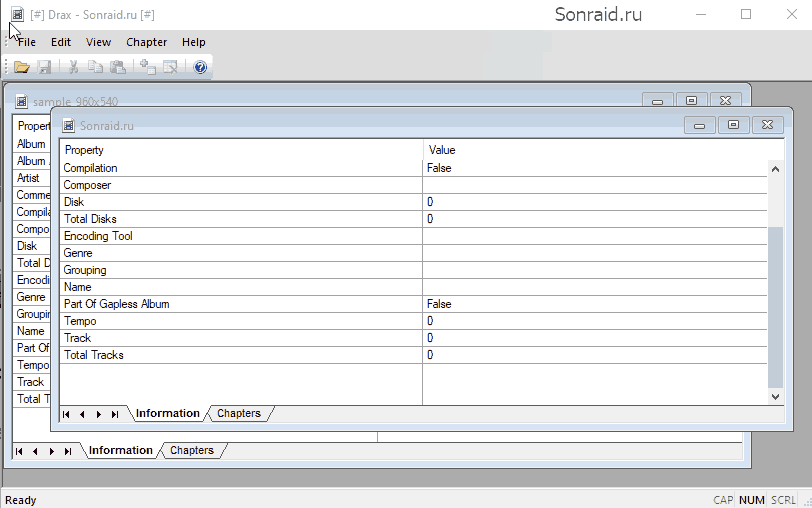The height and width of the screenshot is (508, 812).
Task: Click the Value column header
Action: click(603, 150)
